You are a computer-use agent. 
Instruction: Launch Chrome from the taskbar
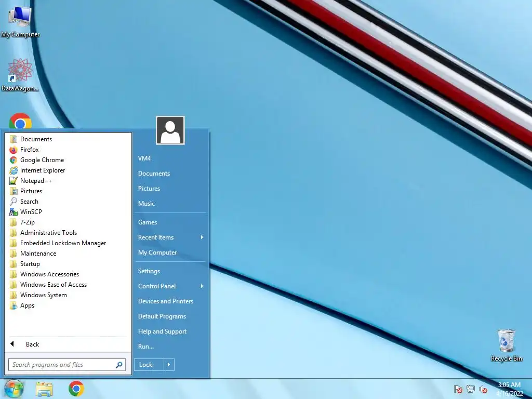(76, 389)
